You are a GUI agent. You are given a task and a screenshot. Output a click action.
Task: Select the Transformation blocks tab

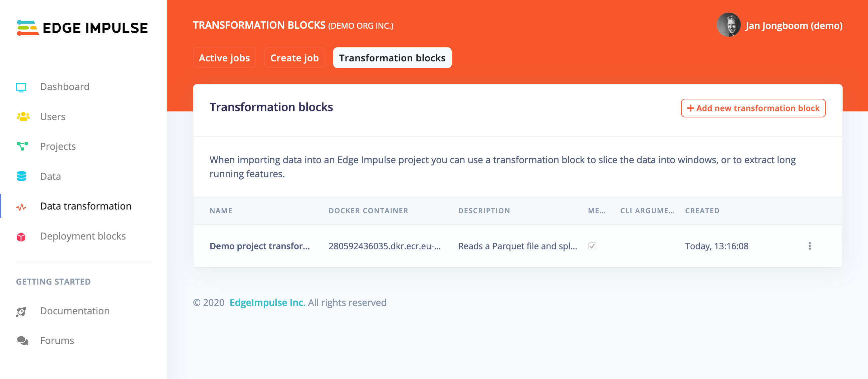(392, 58)
